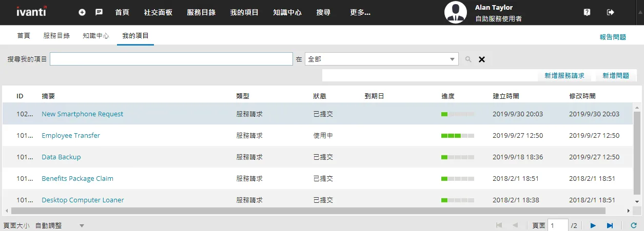
Task: Open 搜尋 menu item
Action: (324, 12)
